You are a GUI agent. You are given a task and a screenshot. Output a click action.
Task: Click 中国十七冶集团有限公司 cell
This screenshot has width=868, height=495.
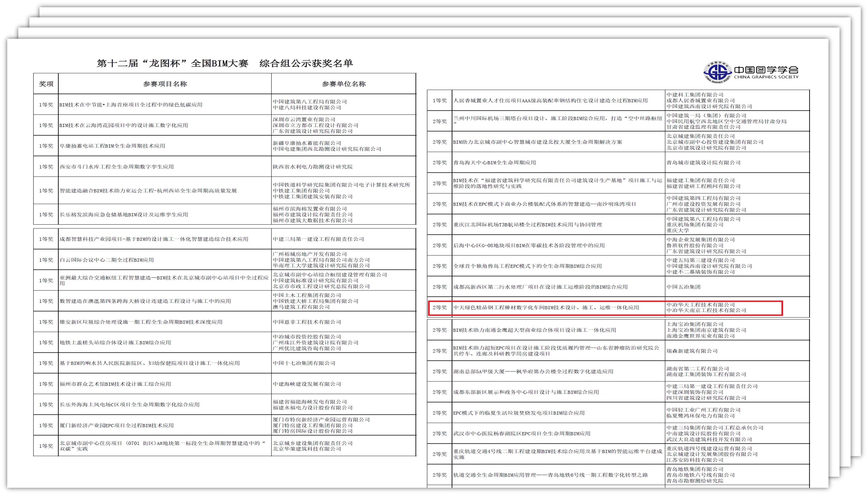point(344,363)
